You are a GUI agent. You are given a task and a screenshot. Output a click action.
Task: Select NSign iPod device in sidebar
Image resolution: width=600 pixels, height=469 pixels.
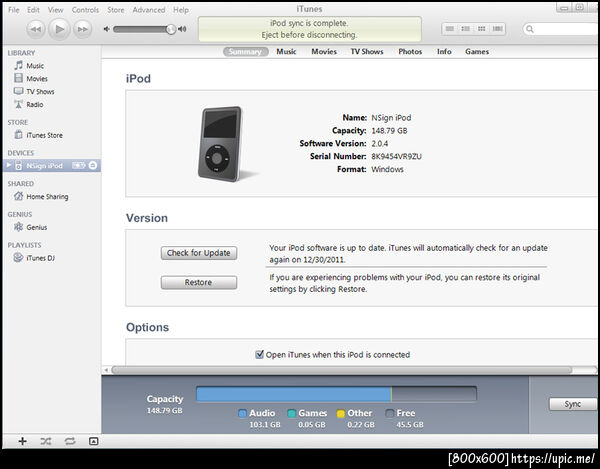tap(51, 166)
